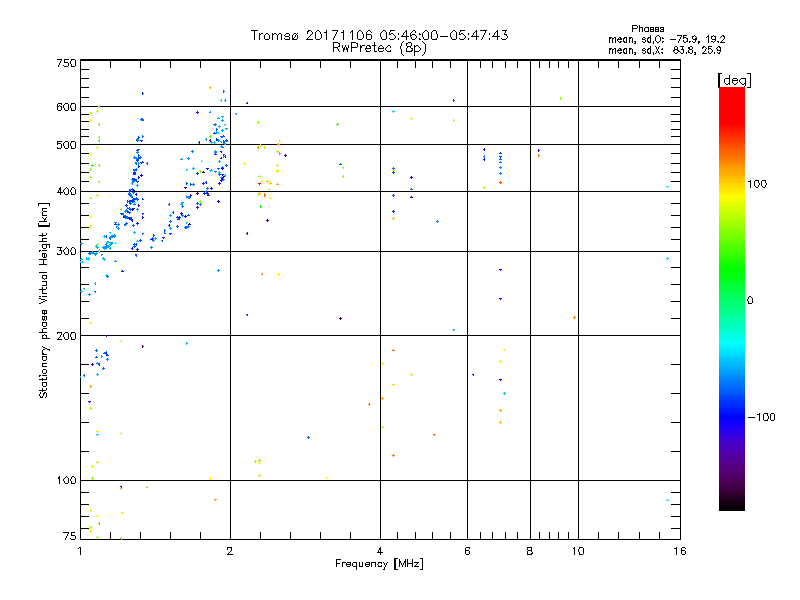This screenshot has height=600, width=800.
Task: Click the y-axis label '500'
Action: (66, 145)
